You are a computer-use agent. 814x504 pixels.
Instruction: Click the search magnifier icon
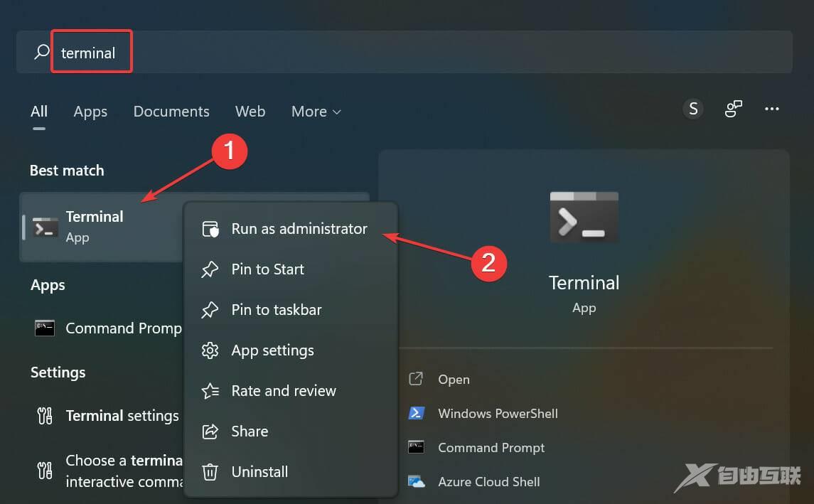(x=41, y=52)
